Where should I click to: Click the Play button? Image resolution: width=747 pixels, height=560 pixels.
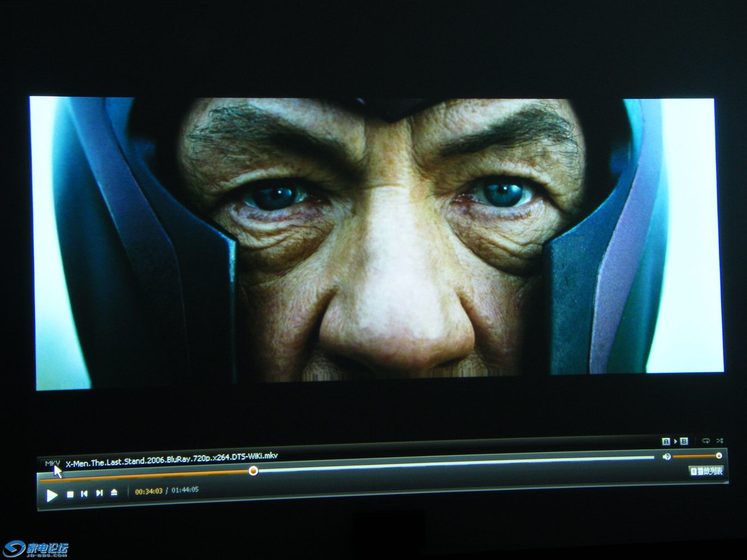tap(52, 495)
